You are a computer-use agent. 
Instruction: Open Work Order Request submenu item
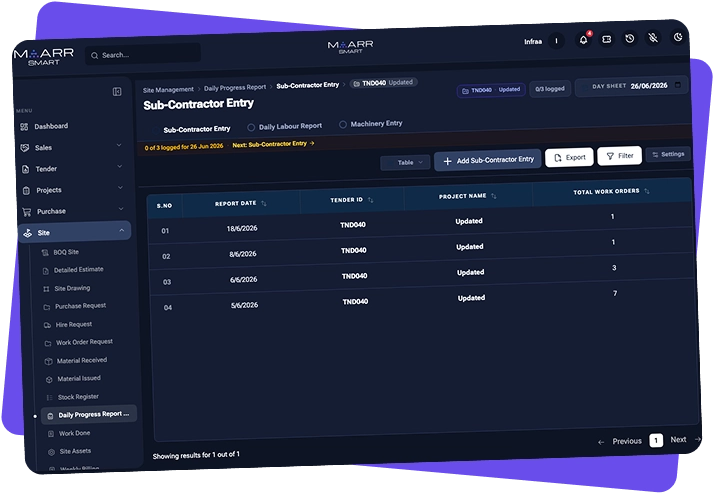(80, 342)
